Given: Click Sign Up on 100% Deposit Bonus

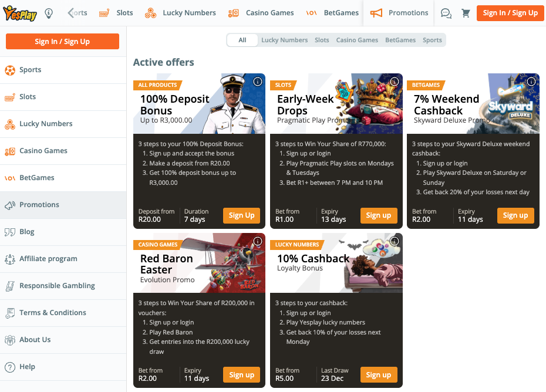Looking at the screenshot, I should click(x=241, y=215).
